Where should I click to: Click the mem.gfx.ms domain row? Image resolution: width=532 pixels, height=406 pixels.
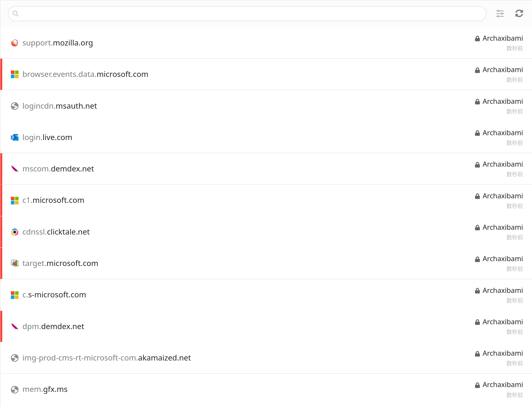pos(45,389)
